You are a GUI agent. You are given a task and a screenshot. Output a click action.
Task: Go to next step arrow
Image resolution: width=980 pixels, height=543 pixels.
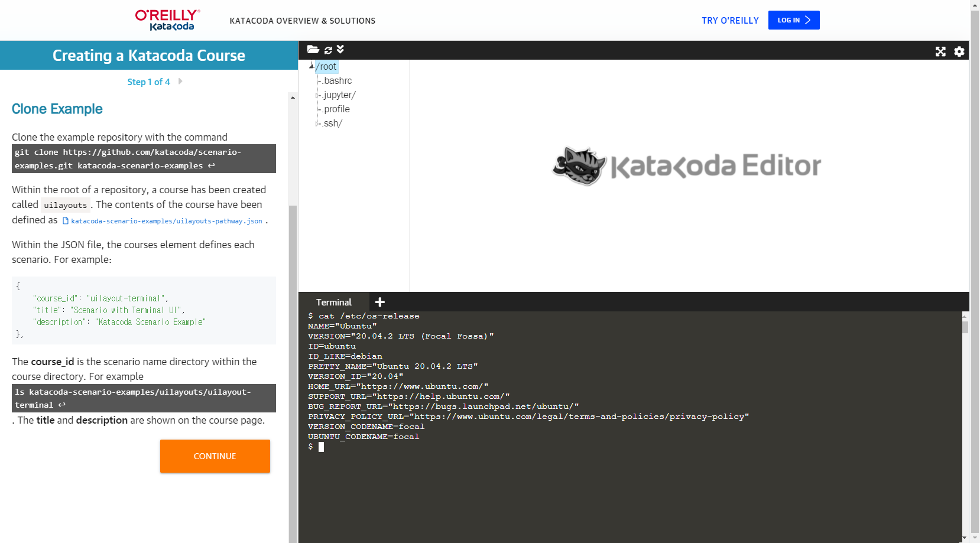pyautogui.click(x=180, y=82)
